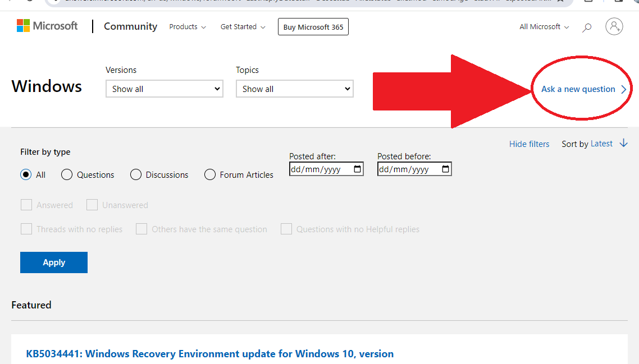Open the search magnifier icon
Screen dimensions: 639x364
587,27
